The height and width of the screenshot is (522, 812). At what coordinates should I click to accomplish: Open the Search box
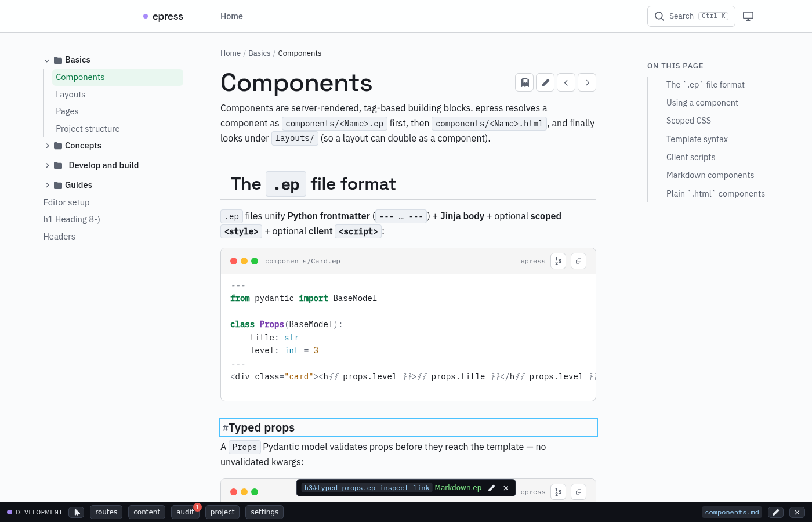click(x=691, y=16)
